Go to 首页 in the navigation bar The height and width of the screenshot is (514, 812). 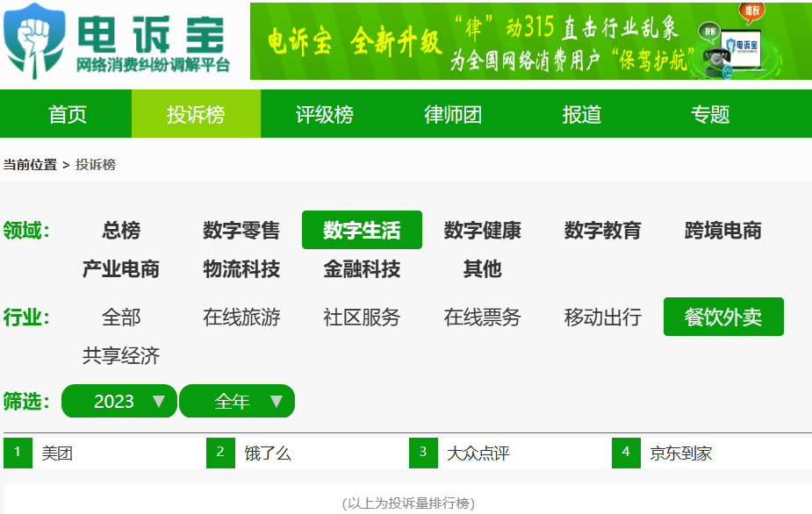[68, 114]
